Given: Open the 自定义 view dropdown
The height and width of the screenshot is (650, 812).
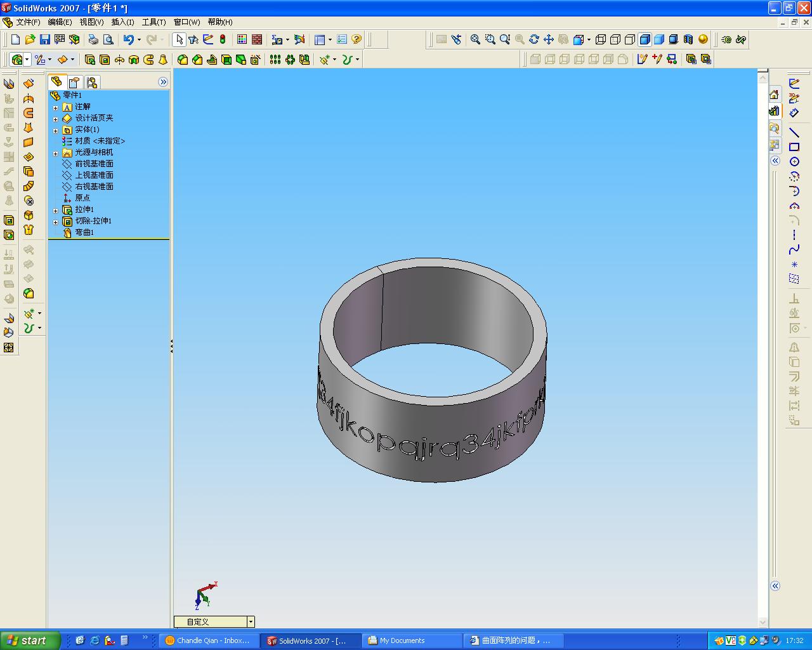Looking at the screenshot, I should [x=251, y=622].
